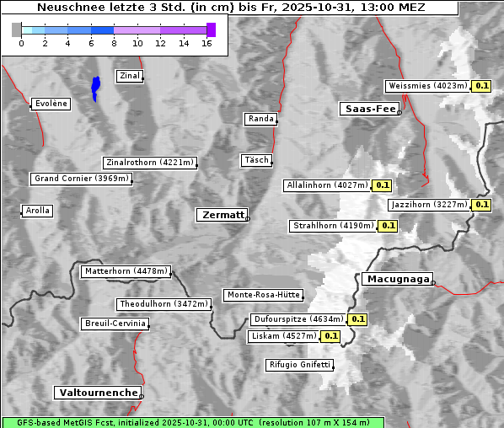Click Dufourspitze 0.1 snow value
The image size is (504, 428).
tap(357, 319)
